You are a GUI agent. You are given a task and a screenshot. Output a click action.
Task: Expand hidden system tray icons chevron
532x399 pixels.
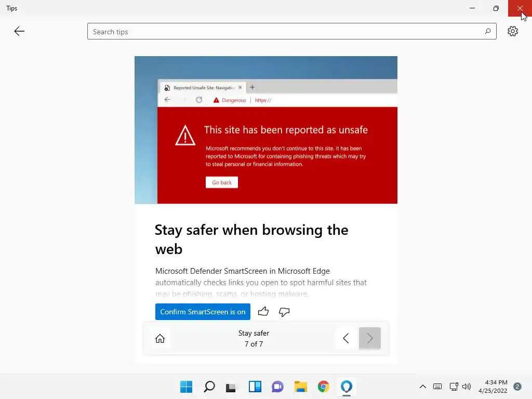coord(423,387)
